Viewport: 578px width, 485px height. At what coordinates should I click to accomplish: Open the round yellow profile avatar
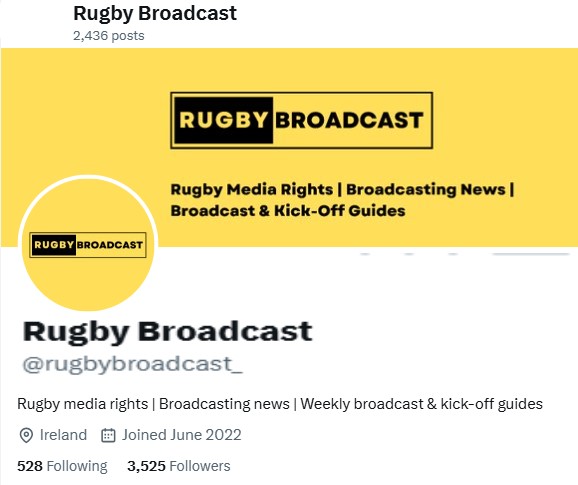[x=88, y=244]
